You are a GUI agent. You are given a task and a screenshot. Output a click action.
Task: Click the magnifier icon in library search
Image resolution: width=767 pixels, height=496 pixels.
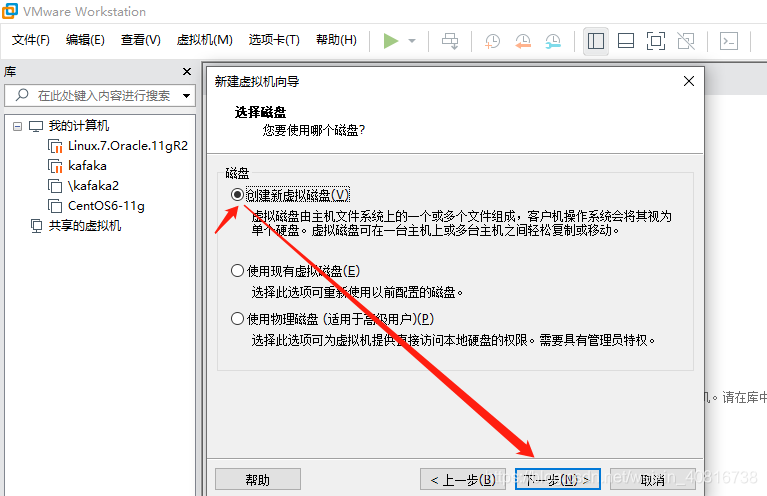(x=22, y=95)
